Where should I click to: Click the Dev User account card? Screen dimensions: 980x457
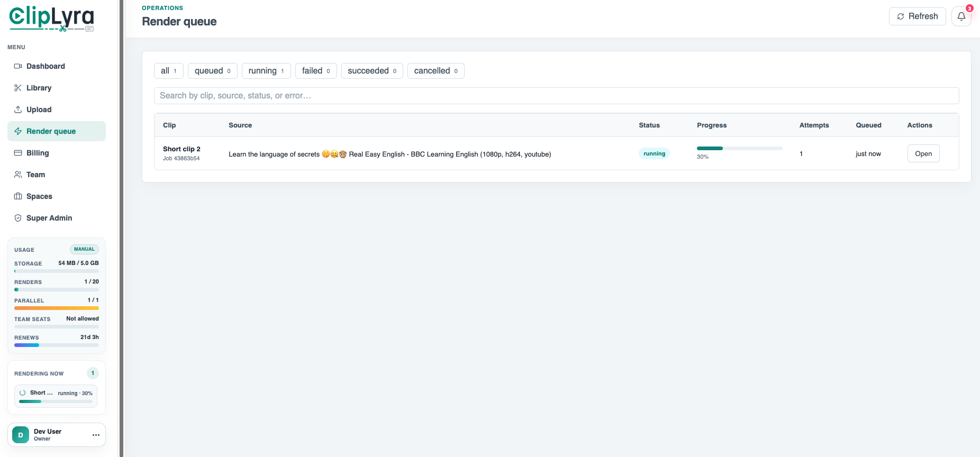[57, 435]
